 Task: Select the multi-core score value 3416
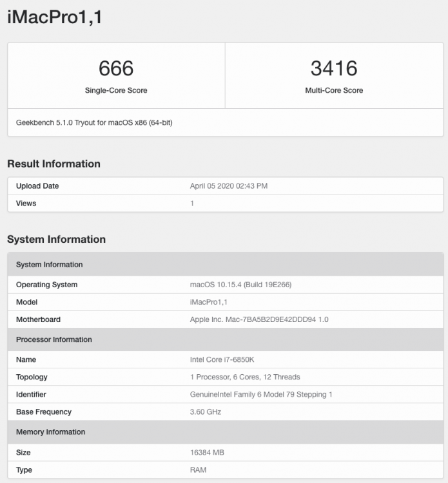point(334,68)
